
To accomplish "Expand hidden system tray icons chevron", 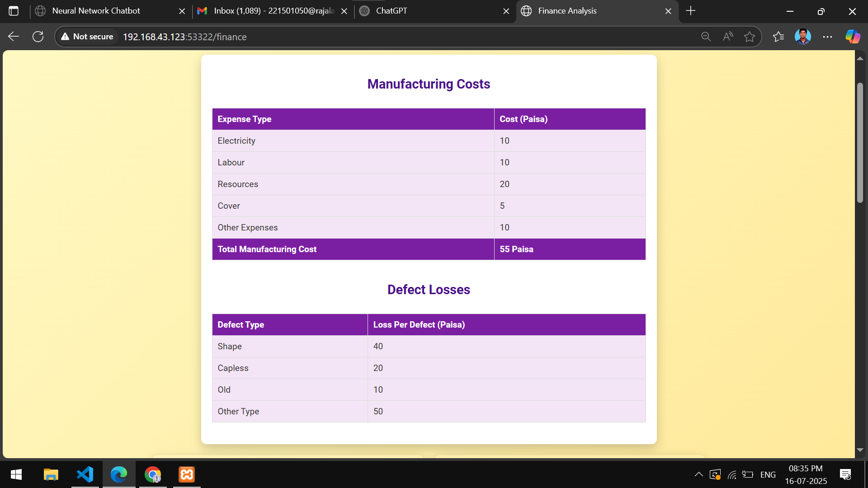I will [x=698, y=474].
